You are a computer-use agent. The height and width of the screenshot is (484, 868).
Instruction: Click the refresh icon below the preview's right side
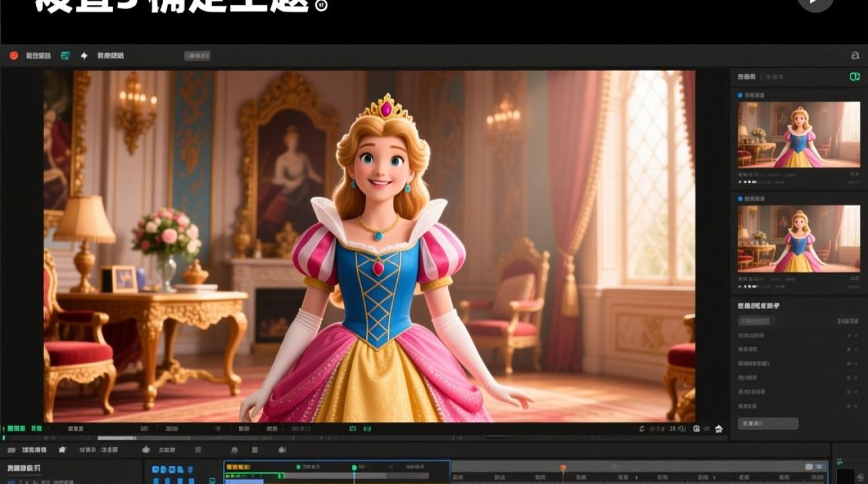(x=642, y=429)
